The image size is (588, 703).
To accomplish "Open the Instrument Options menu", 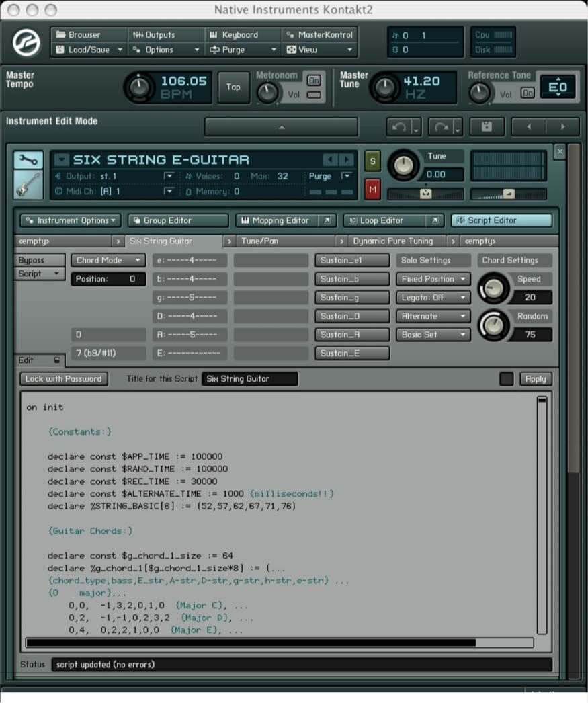I will click(71, 220).
